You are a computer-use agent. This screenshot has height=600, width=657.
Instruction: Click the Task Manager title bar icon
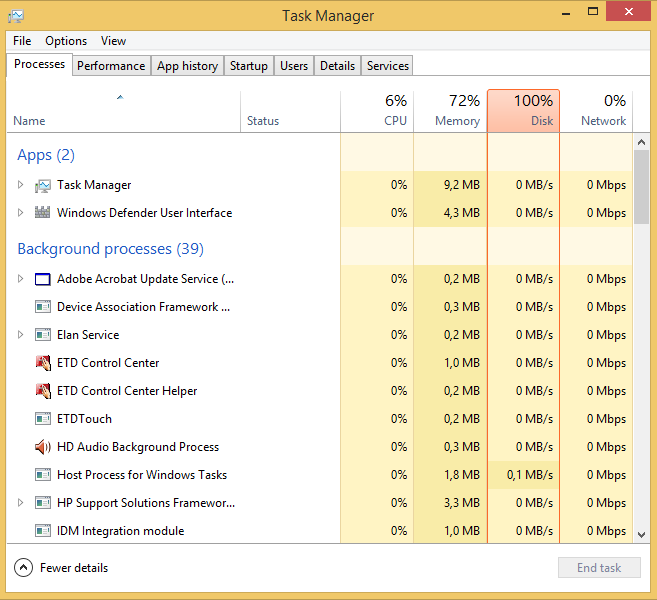coord(16,16)
